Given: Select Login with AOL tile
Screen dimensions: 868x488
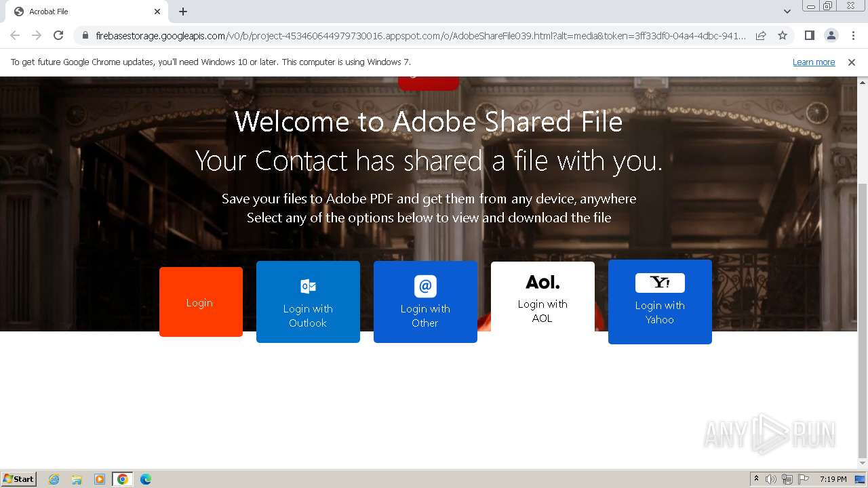Looking at the screenshot, I should click(x=542, y=297).
